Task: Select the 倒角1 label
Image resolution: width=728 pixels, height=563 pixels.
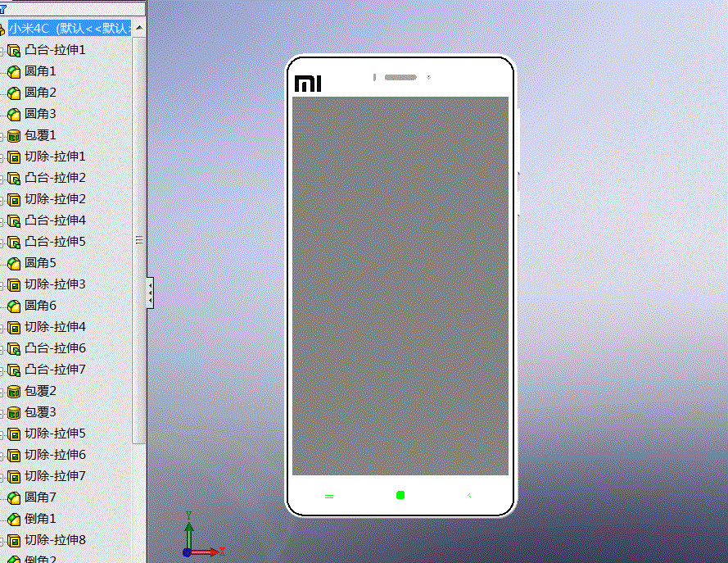Action: click(x=40, y=519)
